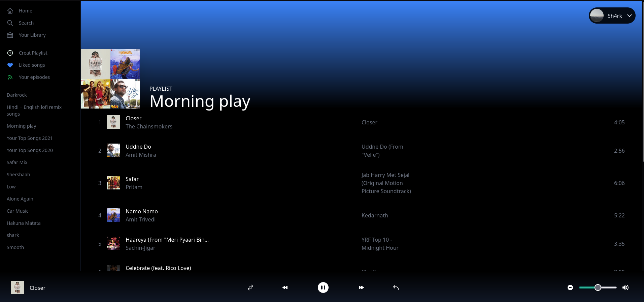Click artist The Chainsmokers
This screenshot has width=644, height=302.
pyautogui.click(x=149, y=126)
